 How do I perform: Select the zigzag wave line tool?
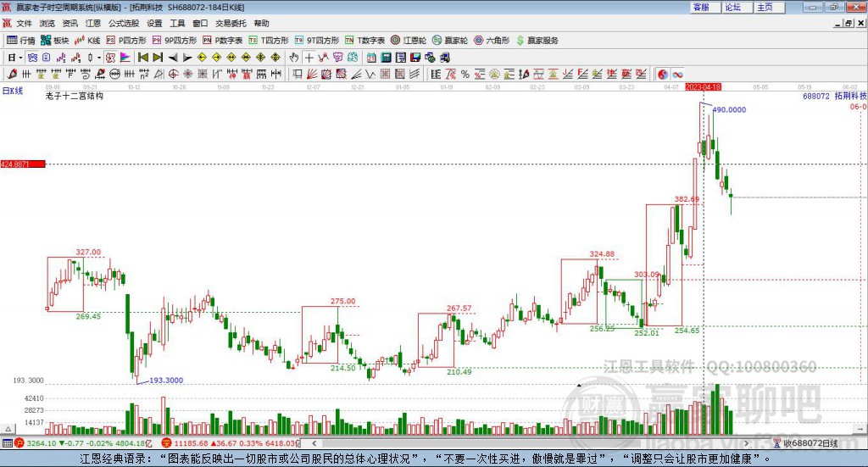371,74
